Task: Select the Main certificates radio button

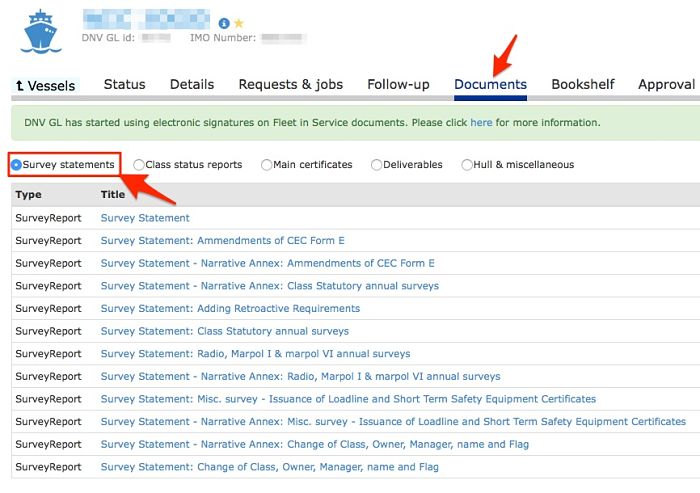Action: pyautogui.click(x=266, y=165)
